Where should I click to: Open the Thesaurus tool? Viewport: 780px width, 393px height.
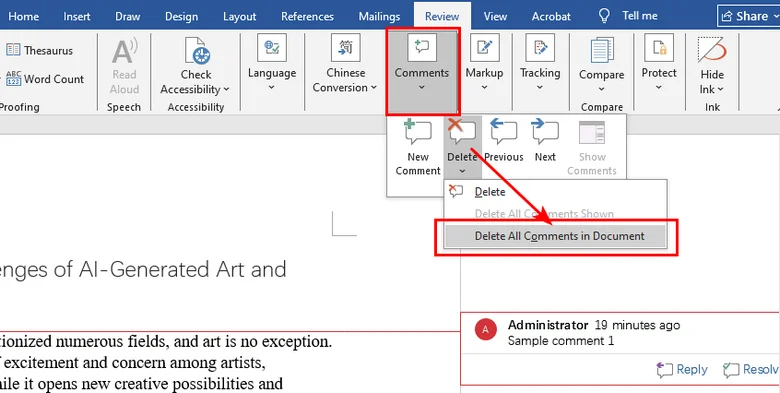[39, 50]
